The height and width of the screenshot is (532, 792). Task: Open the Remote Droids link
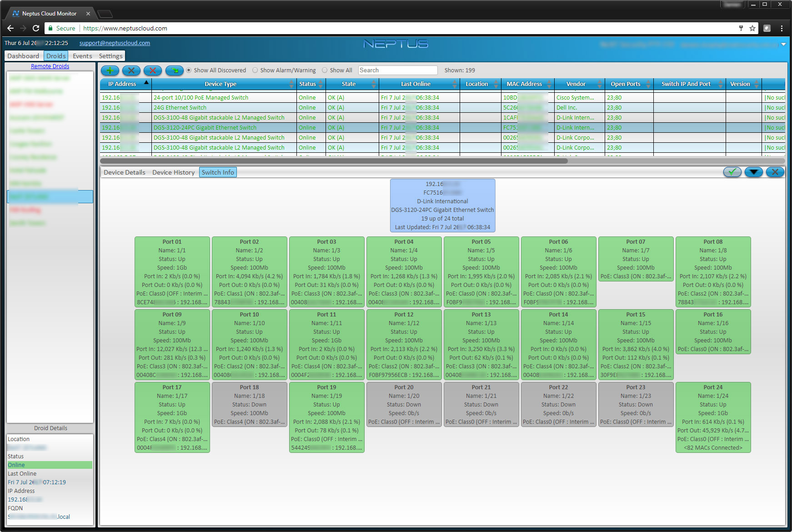coord(50,66)
